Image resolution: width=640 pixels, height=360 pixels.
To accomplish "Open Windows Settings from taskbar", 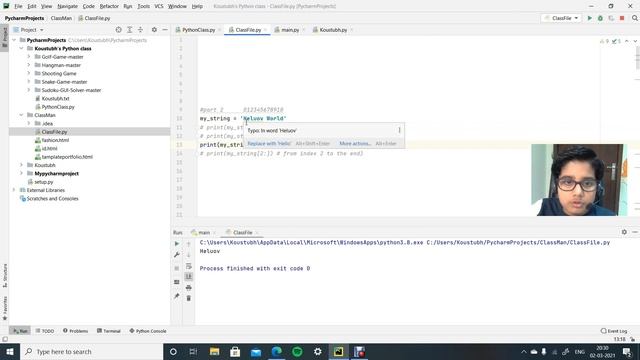I will point(318,351).
